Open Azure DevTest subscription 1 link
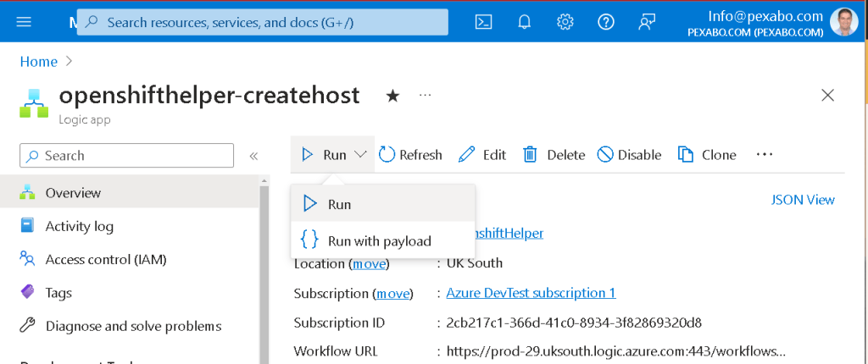The width and height of the screenshot is (868, 364). (531, 293)
